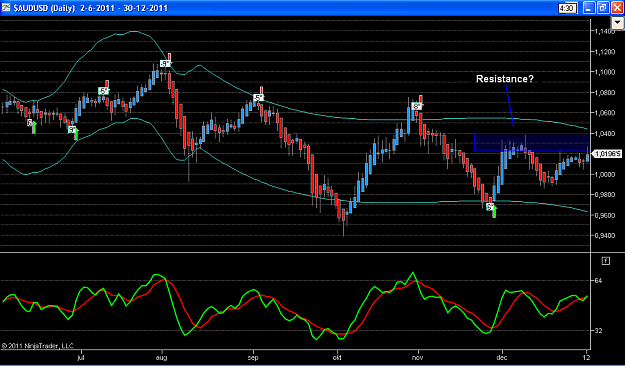The height and width of the screenshot is (366, 625).
Task: Select the current price marker 1,0196'5
Action: (x=608, y=153)
